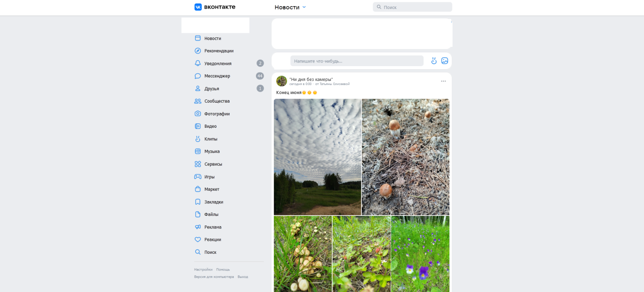Open the post's three-dot options menu

[443, 81]
